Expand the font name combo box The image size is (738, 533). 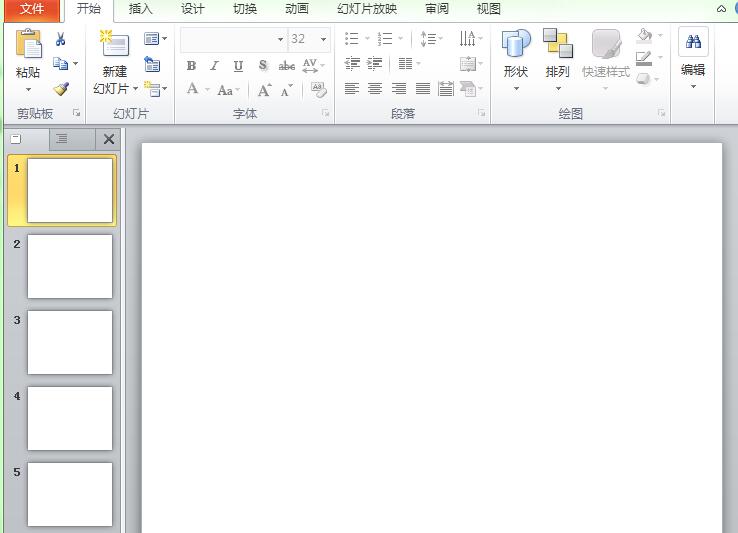tap(280, 39)
